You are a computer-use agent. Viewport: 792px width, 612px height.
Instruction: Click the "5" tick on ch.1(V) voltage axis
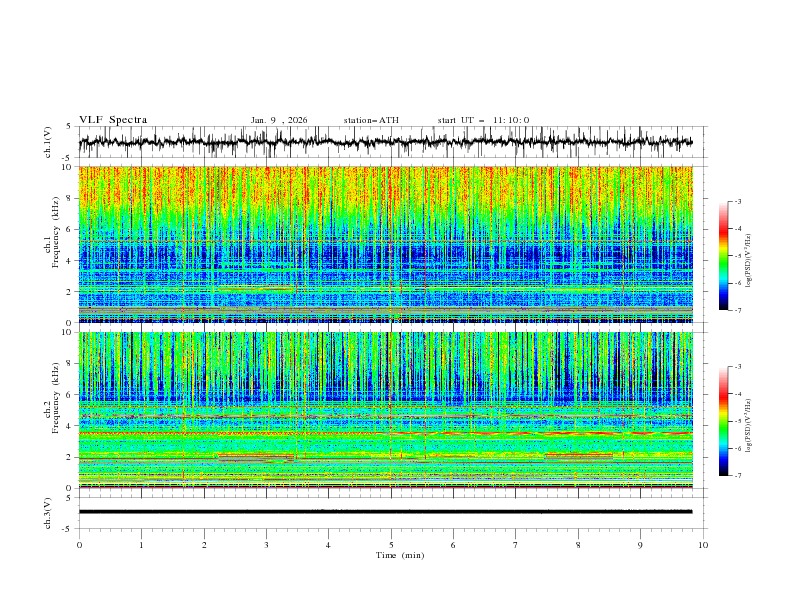point(69,127)
